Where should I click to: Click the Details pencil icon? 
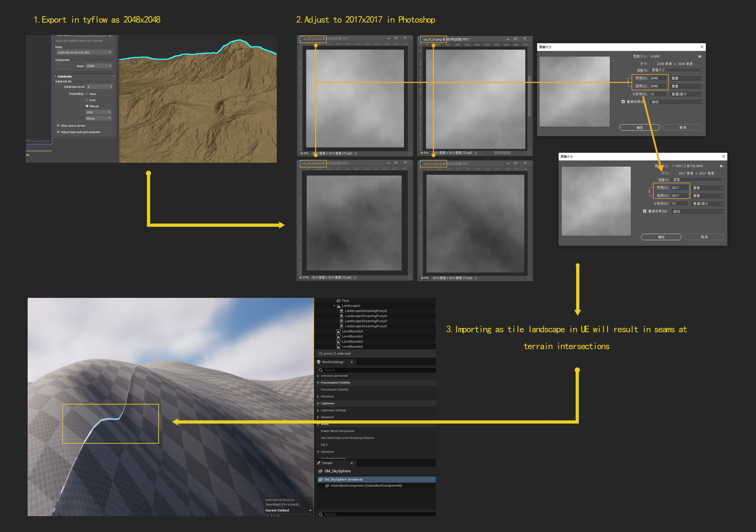319,463
